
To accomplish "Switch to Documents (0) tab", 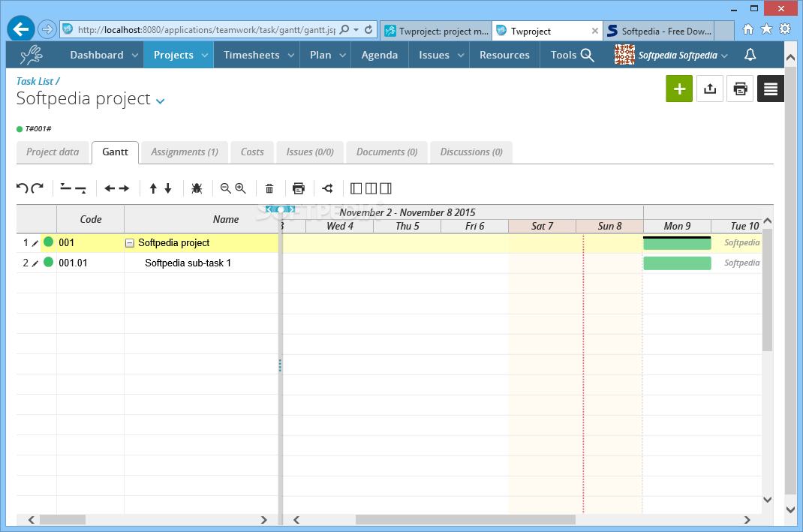I will point(386,152).
